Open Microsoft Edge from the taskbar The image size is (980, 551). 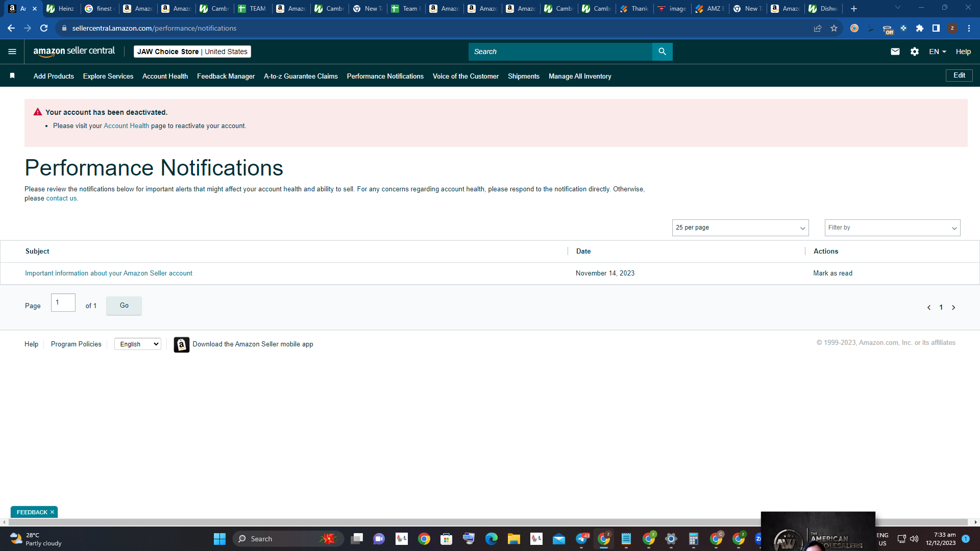coord(491,539)
